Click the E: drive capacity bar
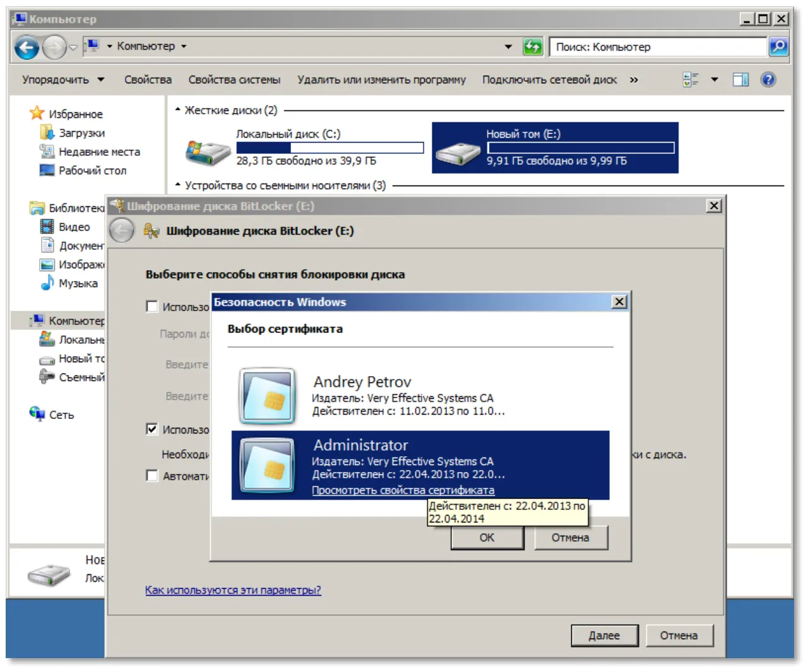 (581, 148)
